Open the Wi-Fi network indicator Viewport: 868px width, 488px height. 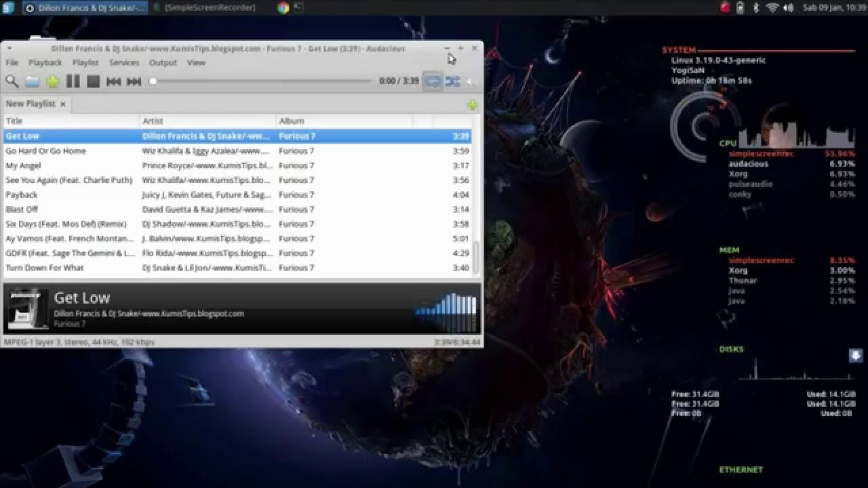772,7
